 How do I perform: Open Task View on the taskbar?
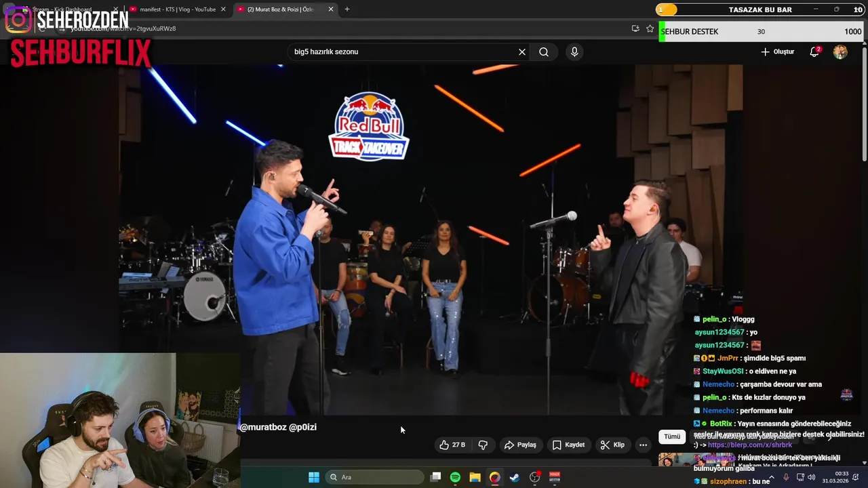point(436,477)
